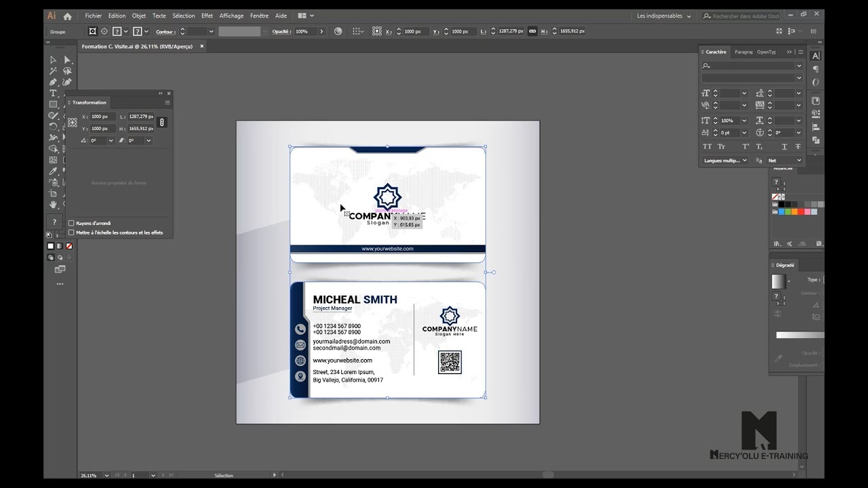Open the Langues multip... language dropdown

pos(725,161)
